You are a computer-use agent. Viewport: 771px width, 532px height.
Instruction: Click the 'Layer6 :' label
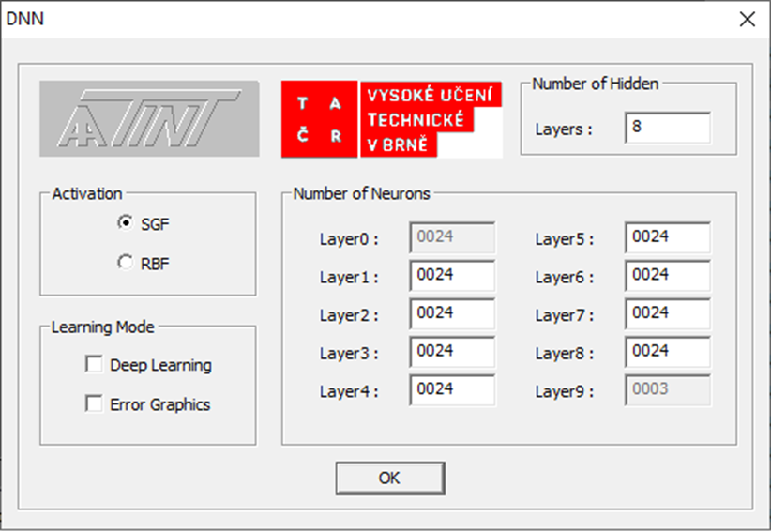565,278
